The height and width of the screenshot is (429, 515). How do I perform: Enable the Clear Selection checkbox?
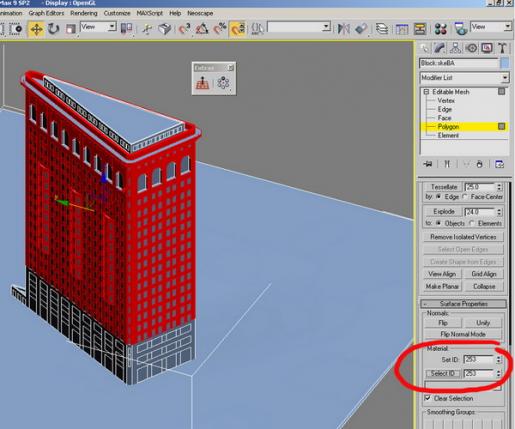point(428,398)
